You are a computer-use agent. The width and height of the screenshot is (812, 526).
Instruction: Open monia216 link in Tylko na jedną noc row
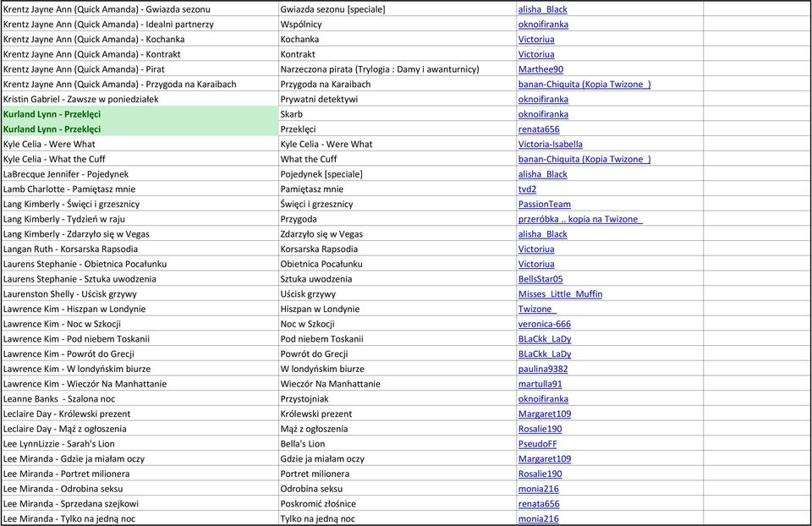tap(538, 519)
